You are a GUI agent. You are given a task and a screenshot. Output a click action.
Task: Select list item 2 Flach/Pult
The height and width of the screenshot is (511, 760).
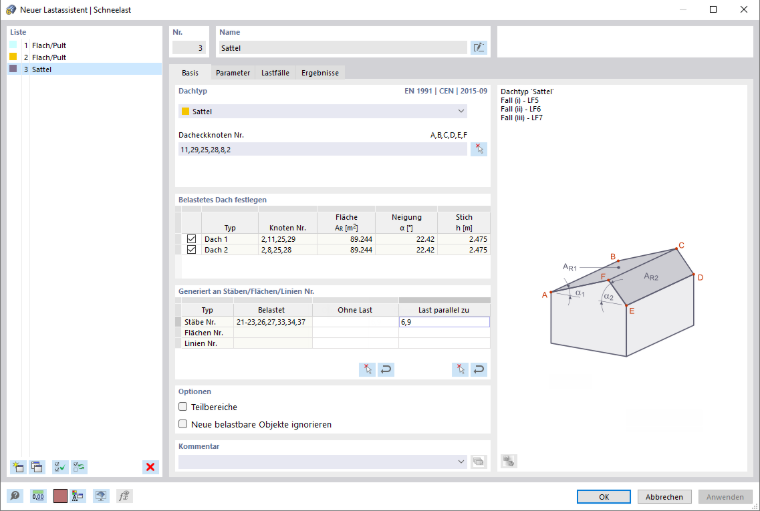pyautogui.click(x=85, y=57)
